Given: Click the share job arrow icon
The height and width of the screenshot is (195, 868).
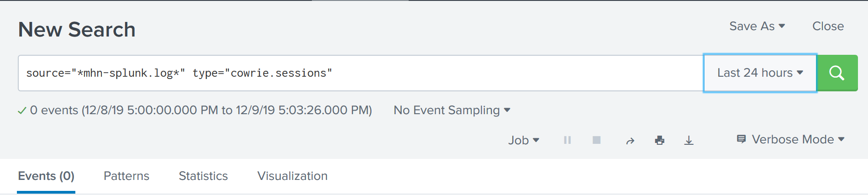Looking at the screenshot, I should (x=630, y=141).
